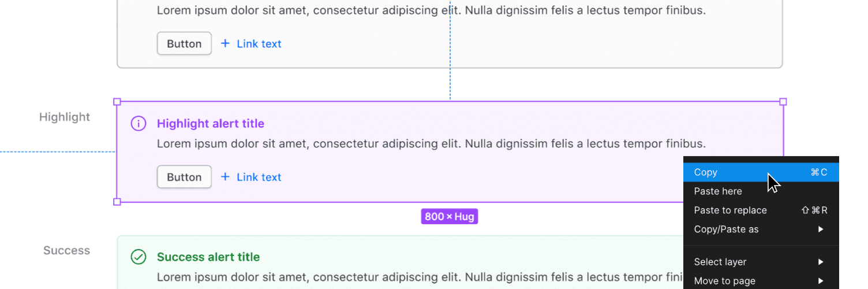Screen dimensions: 868x289
Task: Click the bottom-left selection handle of the Highlight frame
Action: (117, 202)
